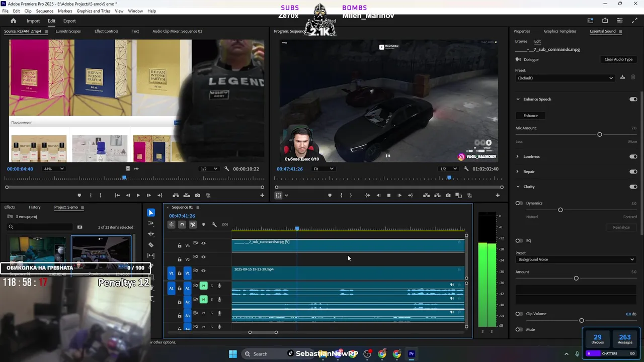The height and width of the screenshot is (362, 644).
Task: Click the Project panel search field
Action: click(40, 227)
